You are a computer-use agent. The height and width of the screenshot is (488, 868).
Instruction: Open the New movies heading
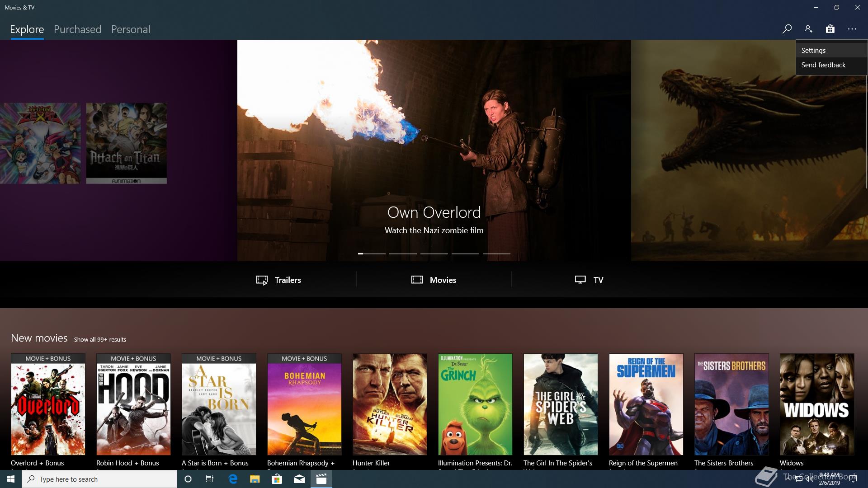[x=39, y=338]
